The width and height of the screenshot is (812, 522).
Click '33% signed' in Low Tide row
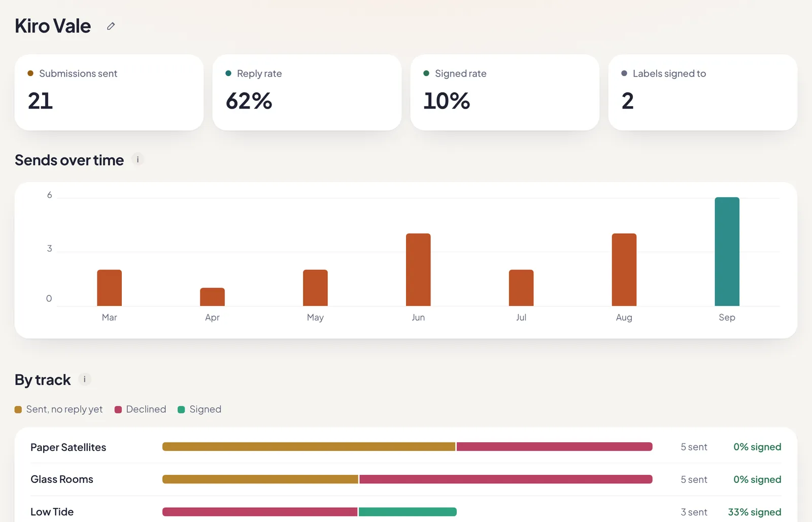[755, 512]
